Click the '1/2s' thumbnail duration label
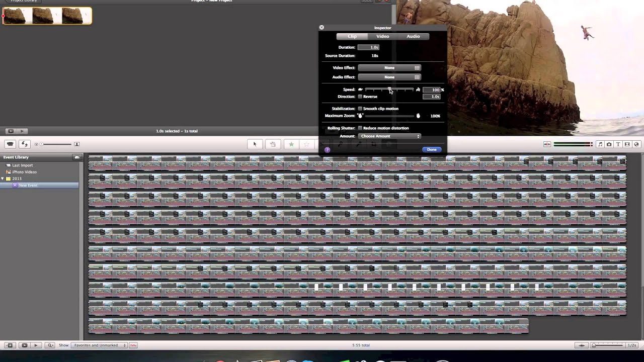Viewport: 644px width, 362px height. tap(632, 345)
